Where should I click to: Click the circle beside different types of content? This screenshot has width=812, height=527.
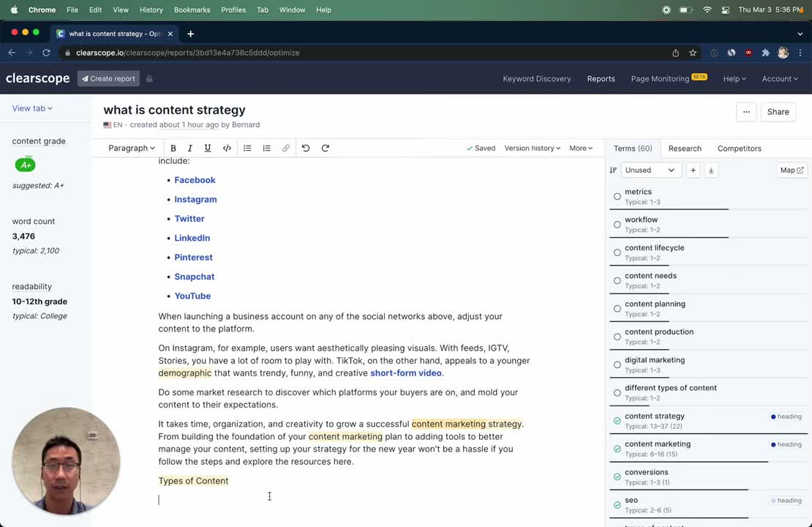click(617, 393)
